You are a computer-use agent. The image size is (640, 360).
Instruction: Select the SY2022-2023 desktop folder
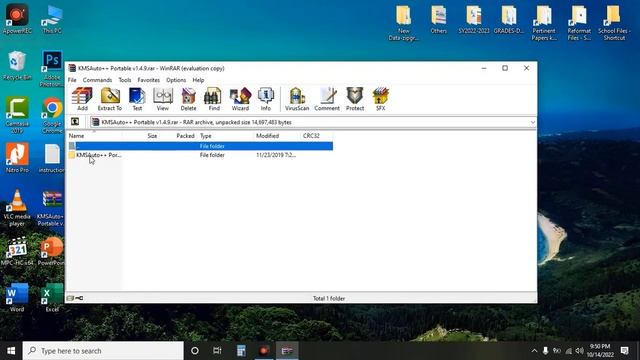[x=474, y=19]
